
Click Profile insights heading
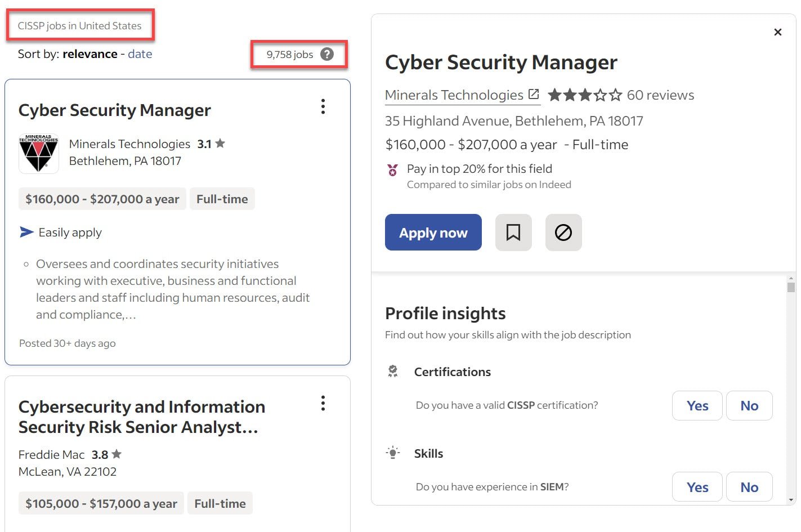[x=445, y=313]
